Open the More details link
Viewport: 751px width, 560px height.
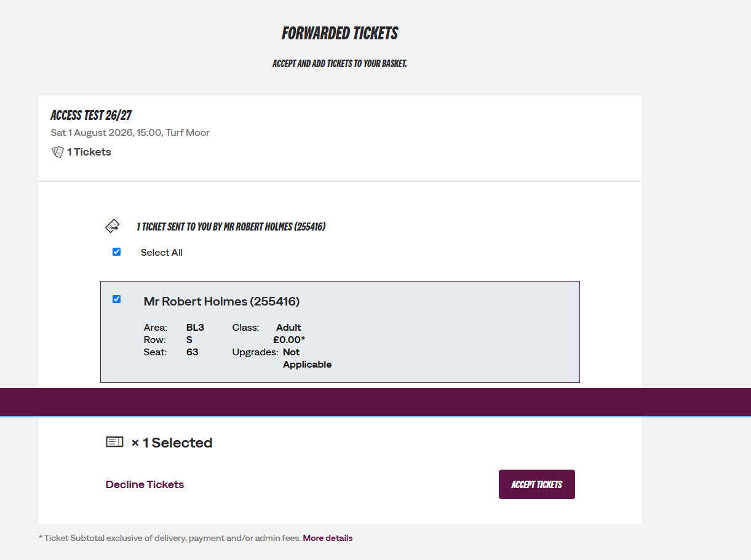(x=328, y=538)
